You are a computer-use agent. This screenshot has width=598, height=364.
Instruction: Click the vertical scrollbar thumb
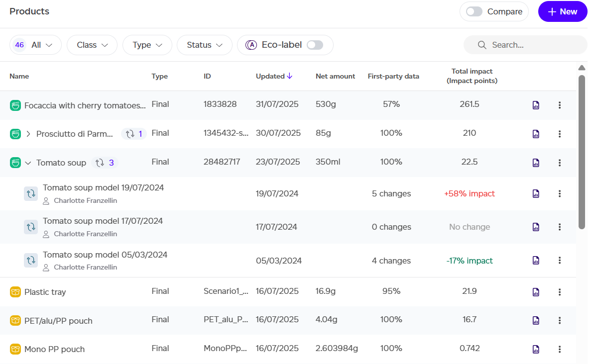click(582, 152)
